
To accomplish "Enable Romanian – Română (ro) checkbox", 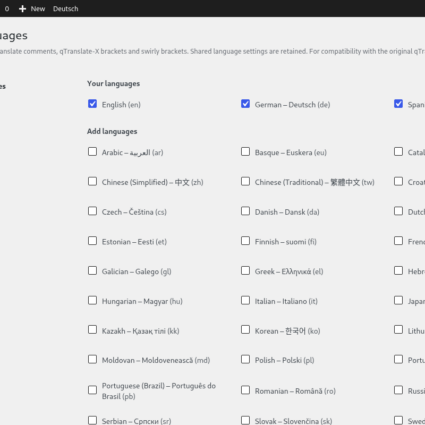I will click(245, 390).
